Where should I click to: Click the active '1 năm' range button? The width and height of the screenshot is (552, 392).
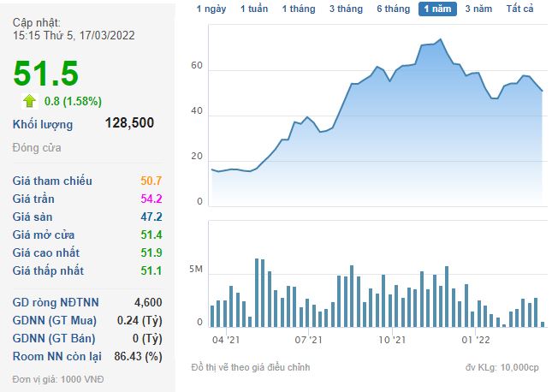tap(437, 9)
